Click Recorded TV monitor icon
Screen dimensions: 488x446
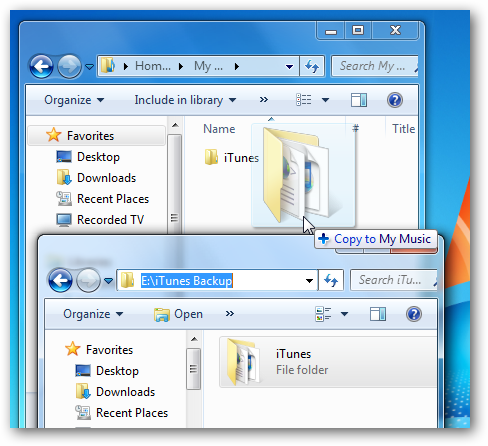64,220
